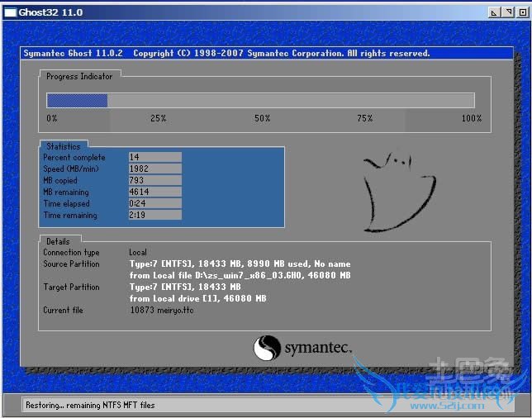This screenshot has width=532, height=418.
Task: Click the Source Partition label
Action: 71,264
